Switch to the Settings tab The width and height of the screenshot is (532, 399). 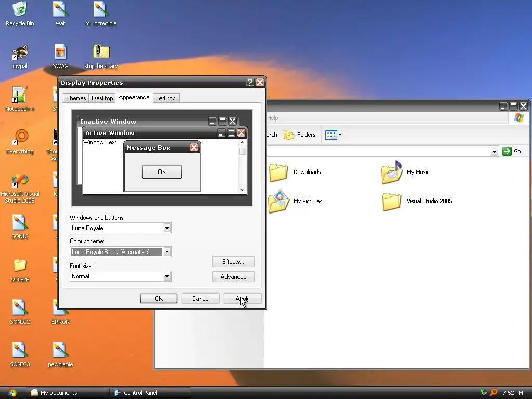point(165,98)
